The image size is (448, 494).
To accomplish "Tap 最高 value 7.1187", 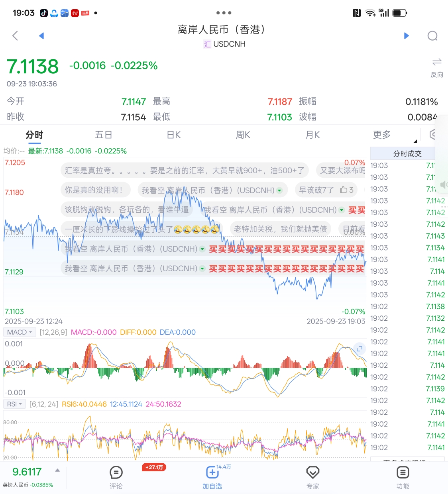I will (280, 102).
